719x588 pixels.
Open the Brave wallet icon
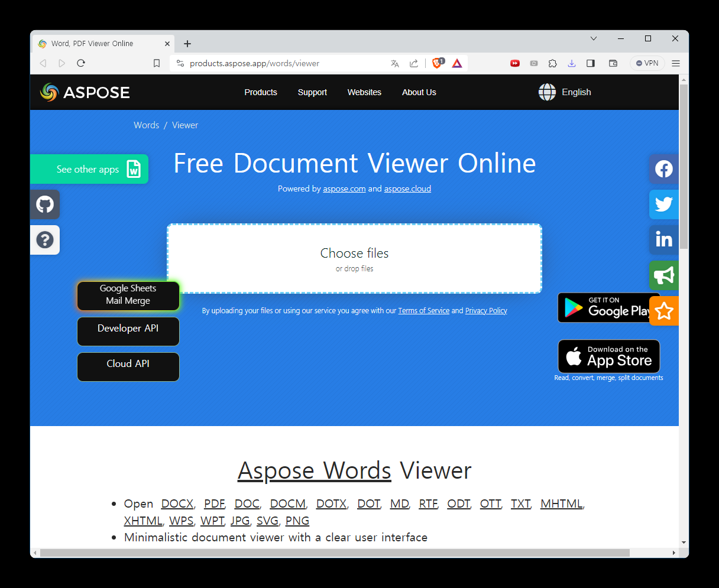coord(613,63)
